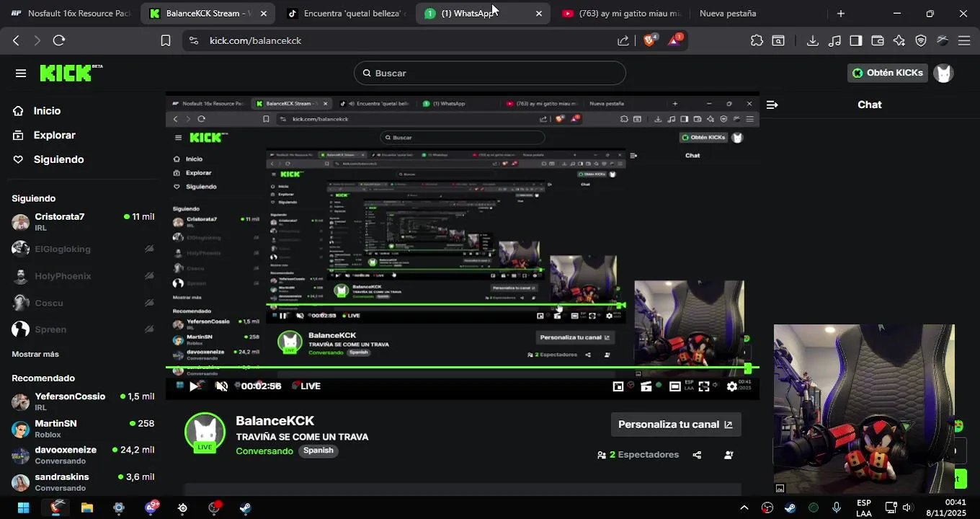Enable theater mode in player

click(x=675, y=386)
